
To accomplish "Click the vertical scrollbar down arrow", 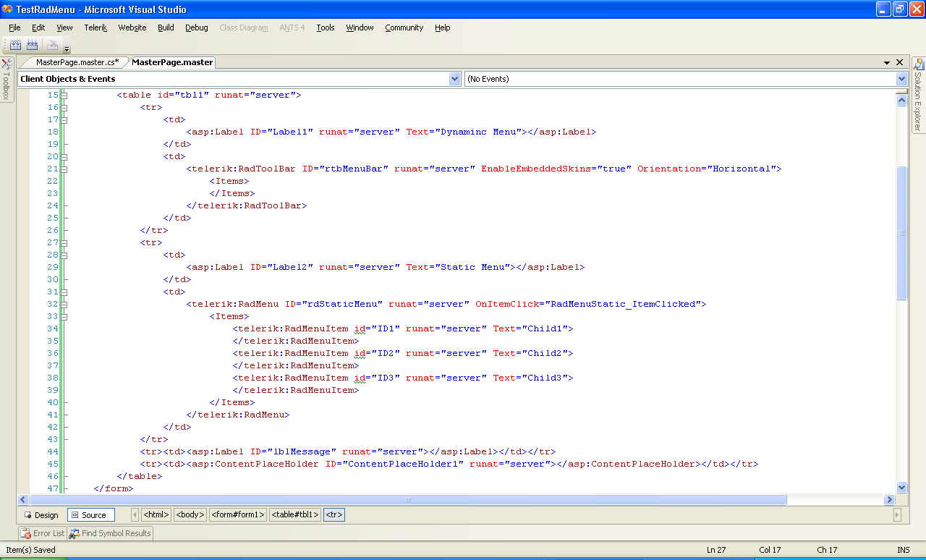I will pyautogui.click(x=901, y=488).
